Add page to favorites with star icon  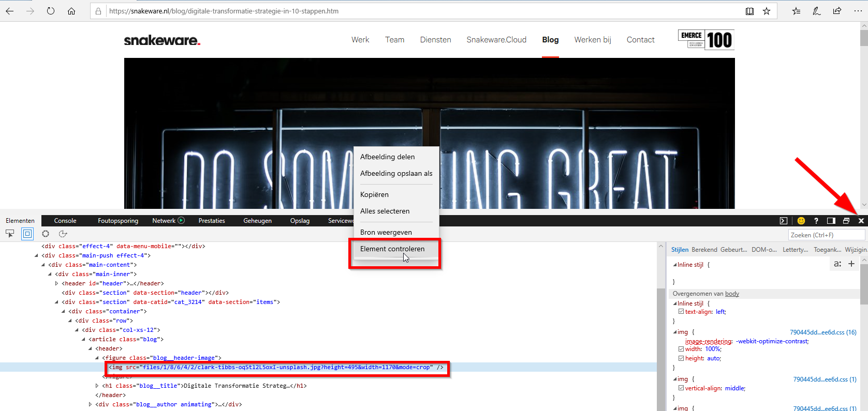pos(767,11)
